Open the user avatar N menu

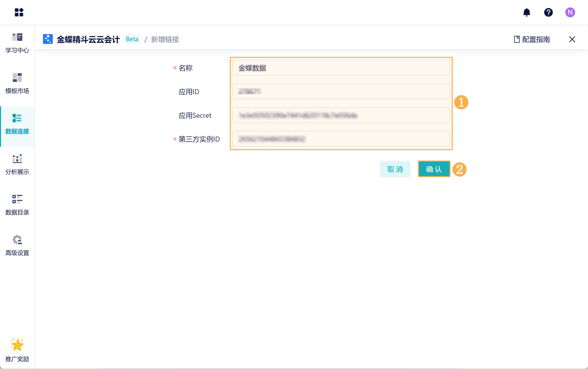pos(570,12)
